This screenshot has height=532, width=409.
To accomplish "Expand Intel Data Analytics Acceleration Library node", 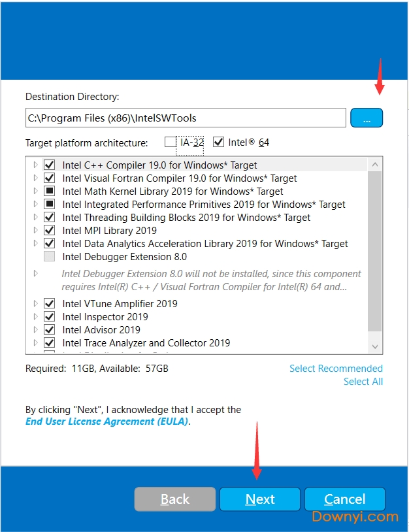I will coord(36,243).
